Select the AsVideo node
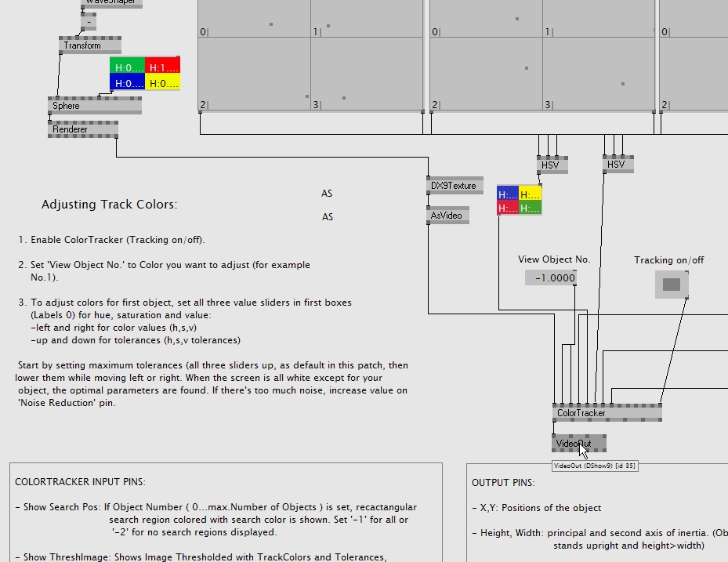The width and height of the screenshot is (728, 562). pyautogui.click(x=448, y=216)
